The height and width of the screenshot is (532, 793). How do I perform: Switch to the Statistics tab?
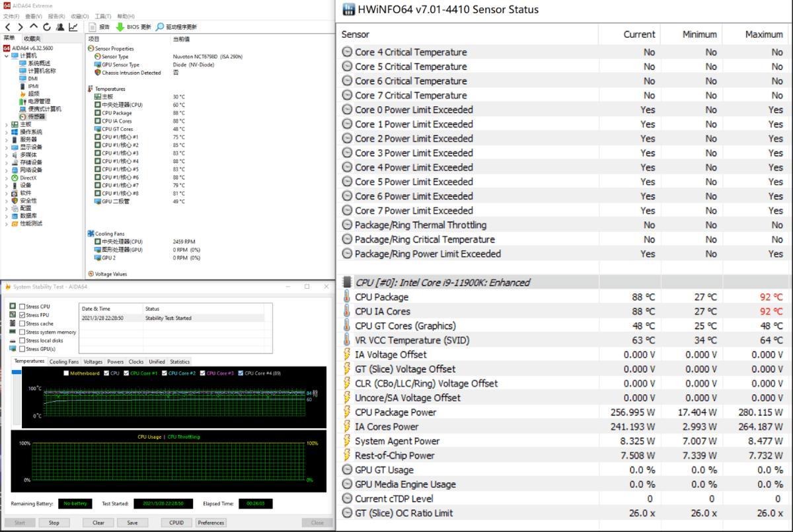tap(180, 361)
